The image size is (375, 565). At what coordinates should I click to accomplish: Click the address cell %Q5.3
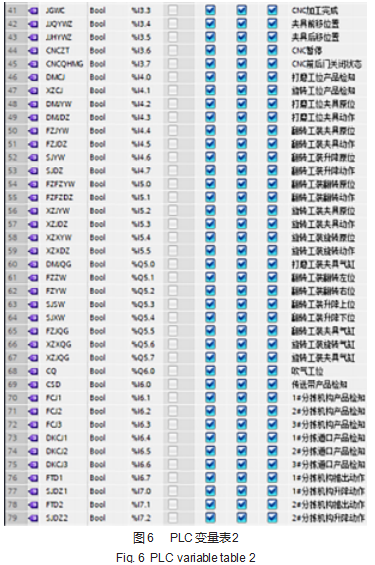(143, 304)
